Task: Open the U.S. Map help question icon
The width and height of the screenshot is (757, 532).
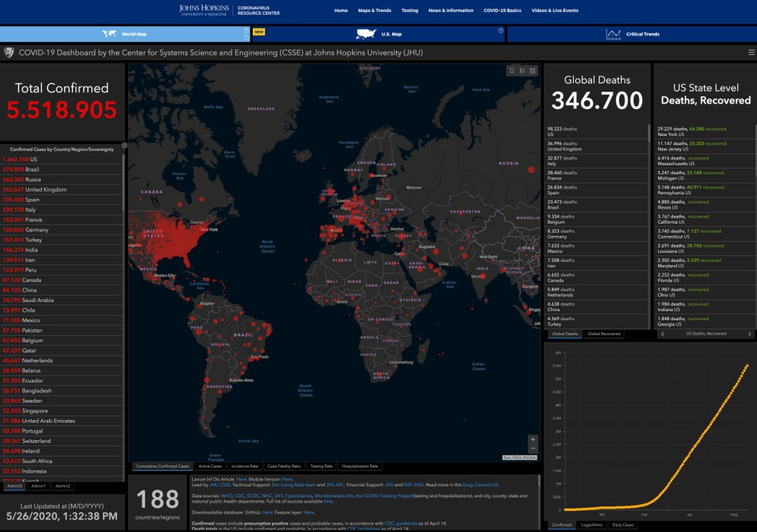Action: coord(500,30)
